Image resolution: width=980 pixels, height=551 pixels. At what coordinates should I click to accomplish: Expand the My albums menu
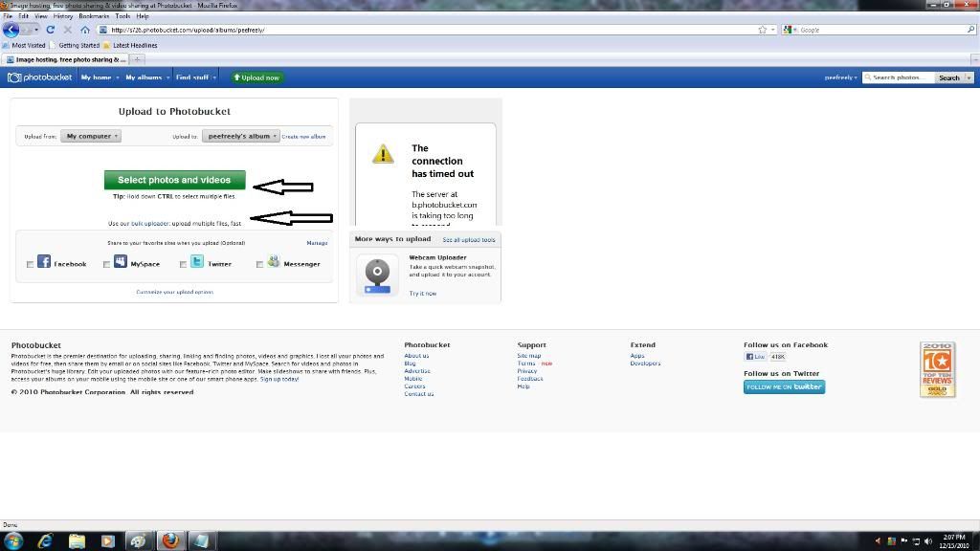tap(147, 77)
